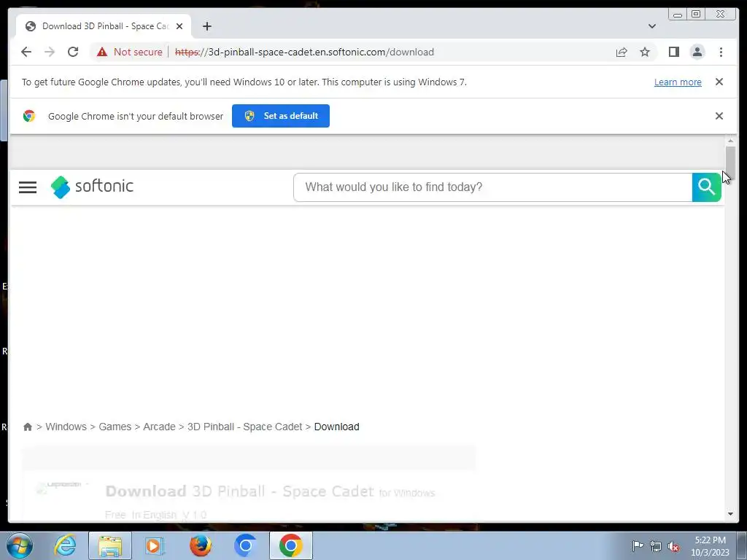Open the network tray icon
This screenshot has width=747, height=560.
[x=656, y=546]
